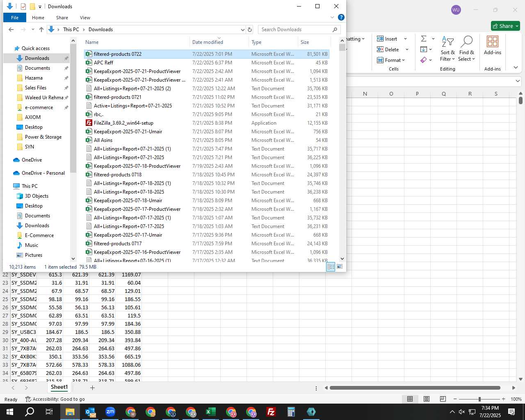The height and width of the screenshot is (420, 525).
Task: Select OneDrive - Personal in navigation pane
Action: 43,173
